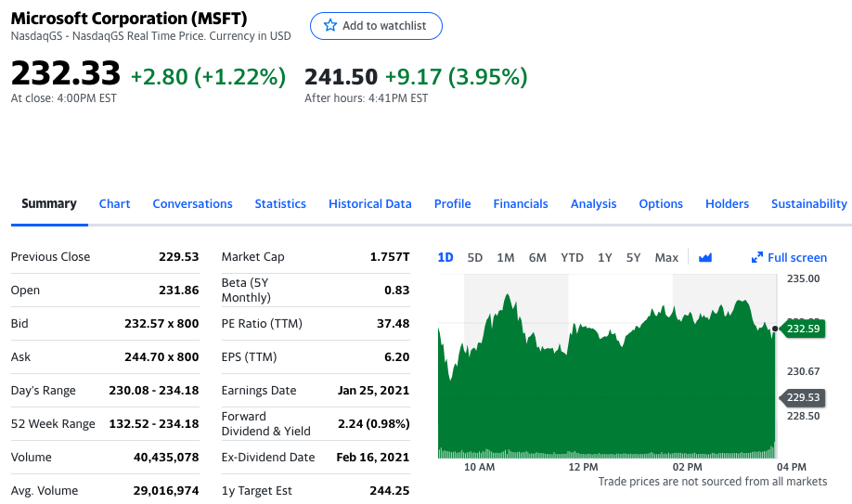Viewport: 852px width, 504px height.
Task: Switch to the Historical Data tab
Action: [369, 203]
